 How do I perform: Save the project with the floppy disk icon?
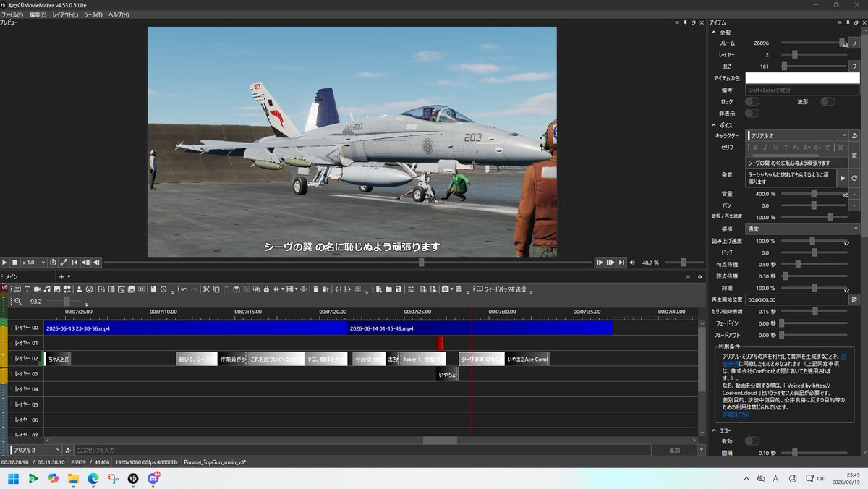click(x=399, y=289)
